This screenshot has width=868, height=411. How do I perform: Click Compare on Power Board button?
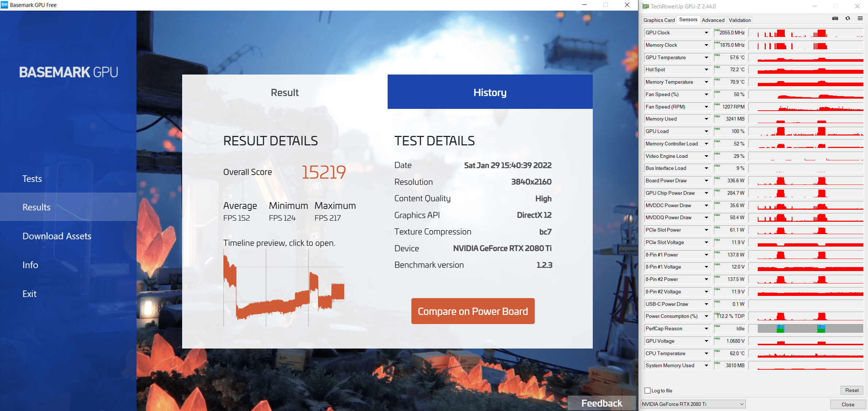(x=473, y=311)
